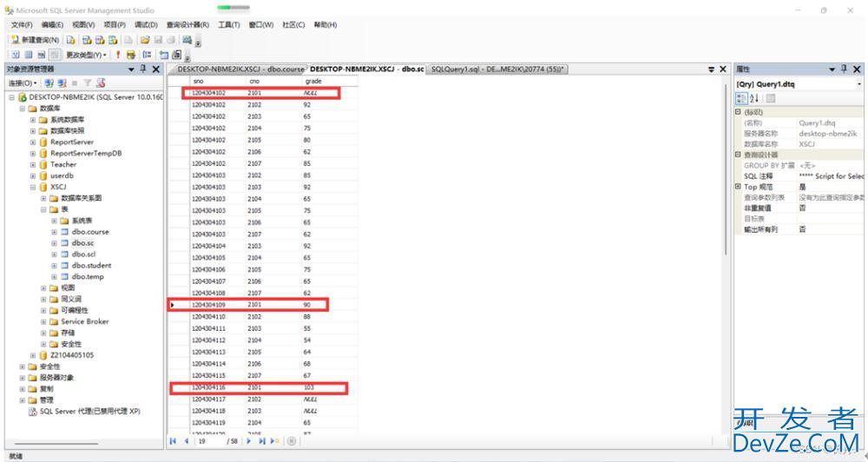
Task: Expand the ReportServer database node
Action: [33, 142]
